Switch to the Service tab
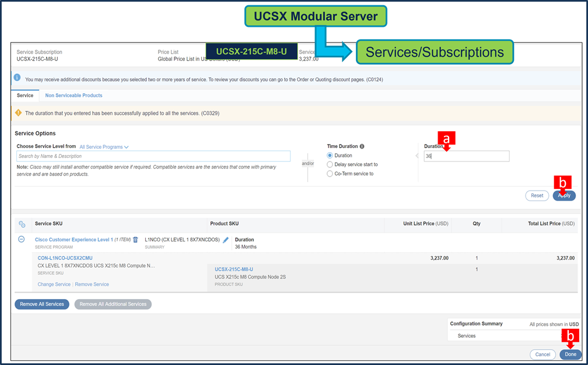The image size is (588, 365). click(x=25, y=96)
